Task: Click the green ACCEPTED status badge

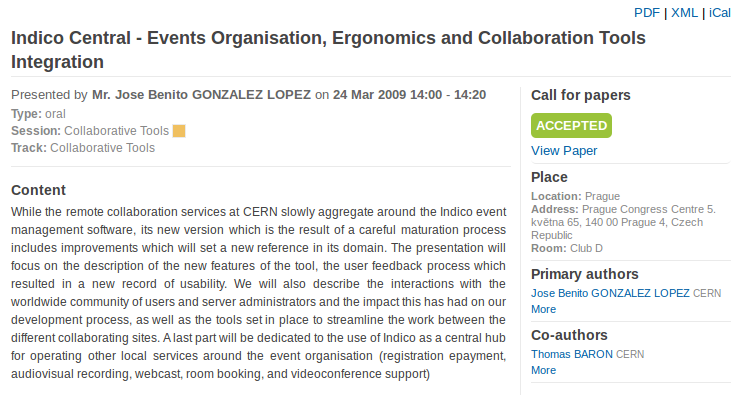Action: coord(571,126)
